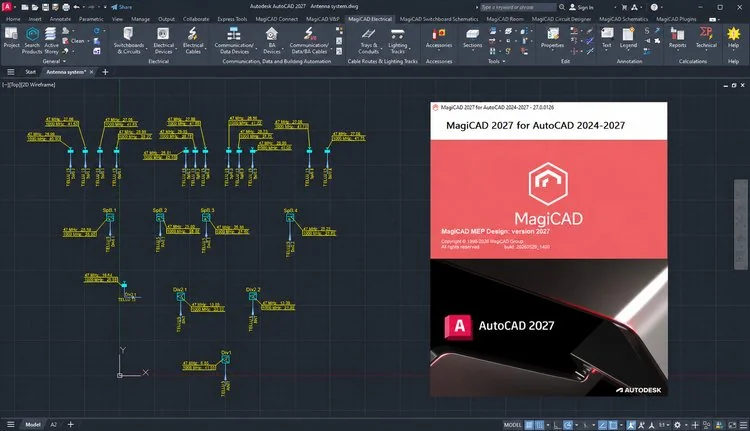This screenshot has height=431, width=750.
Task: Open the Customization menu in the status bar
Action: (743, 425)
